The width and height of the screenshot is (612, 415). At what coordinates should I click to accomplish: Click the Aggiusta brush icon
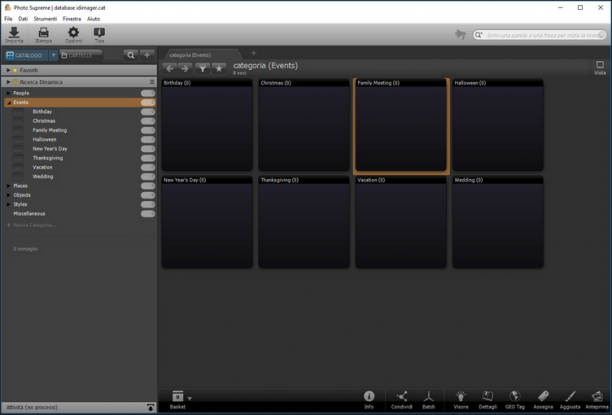[x=570, y=396]
